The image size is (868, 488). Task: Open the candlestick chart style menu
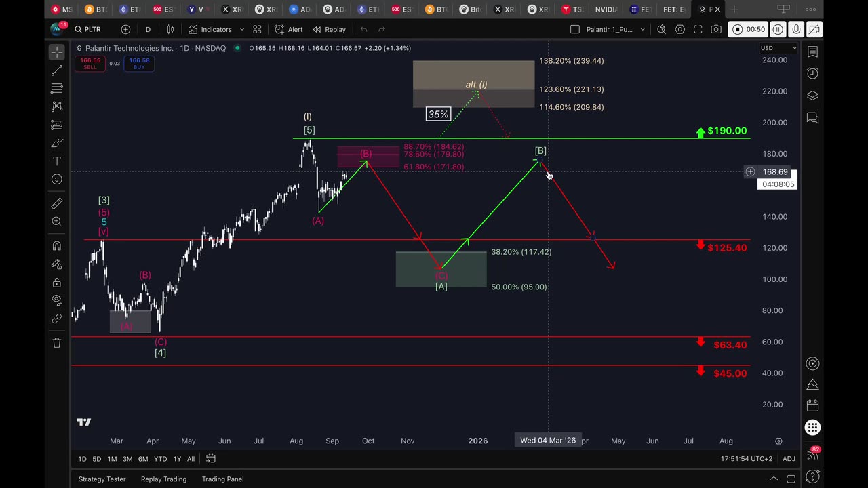click(x=170, y=29)
